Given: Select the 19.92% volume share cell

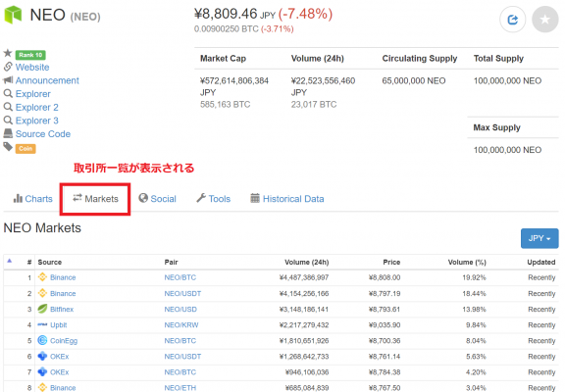Looking at the screenshot, I should pyautogui.click(x=474, y=277).
